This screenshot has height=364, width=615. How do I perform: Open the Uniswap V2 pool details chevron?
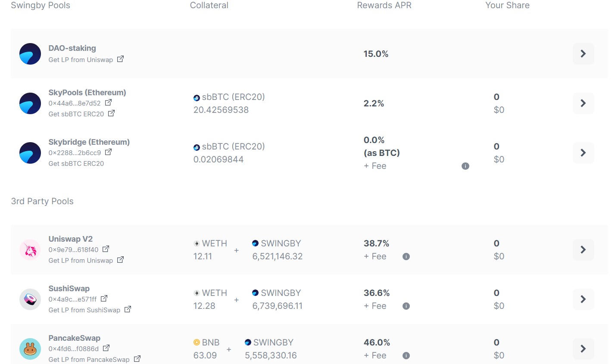tap(583, 250)
